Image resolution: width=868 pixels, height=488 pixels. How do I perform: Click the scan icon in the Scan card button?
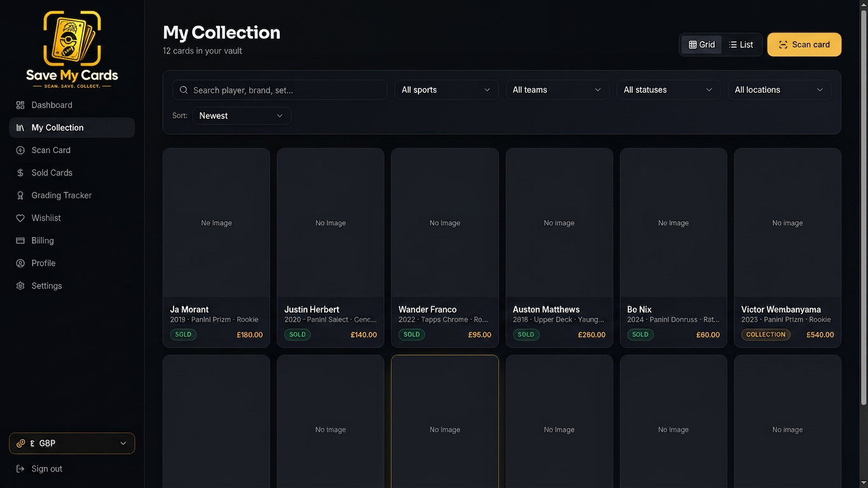[783, 44]
